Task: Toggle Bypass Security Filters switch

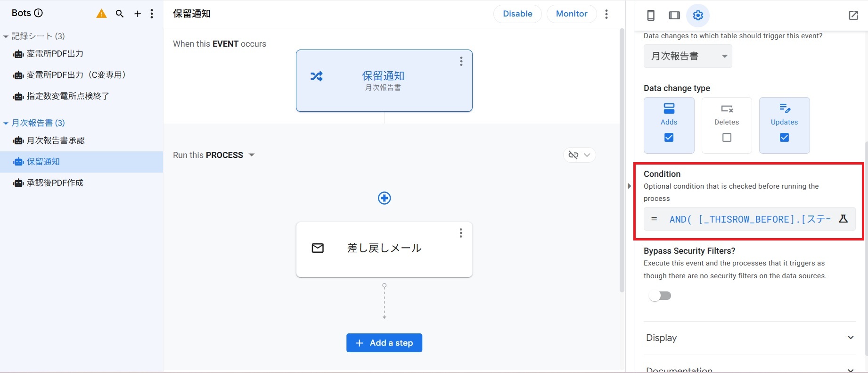Action: click(x=660, y=296)
